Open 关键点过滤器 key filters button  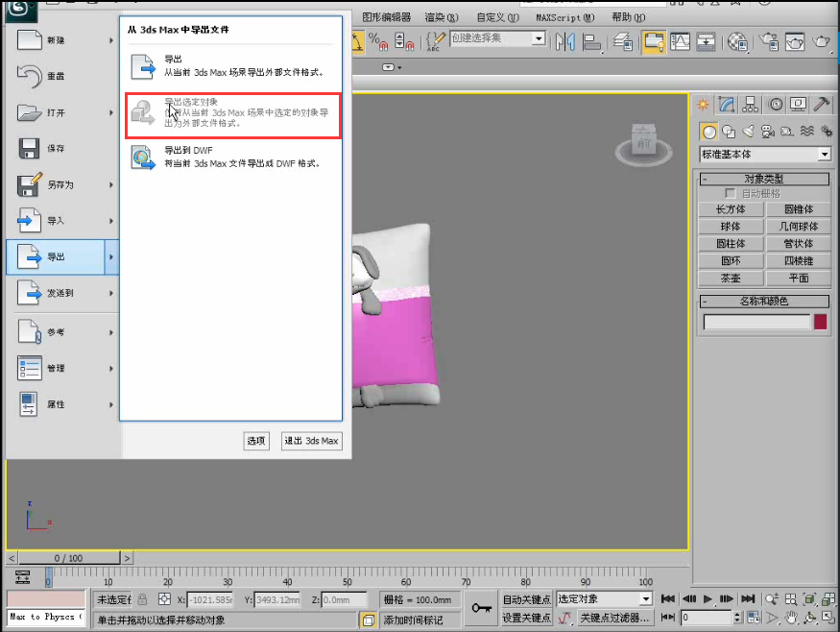pyautogui.click(x=614, y=618)
